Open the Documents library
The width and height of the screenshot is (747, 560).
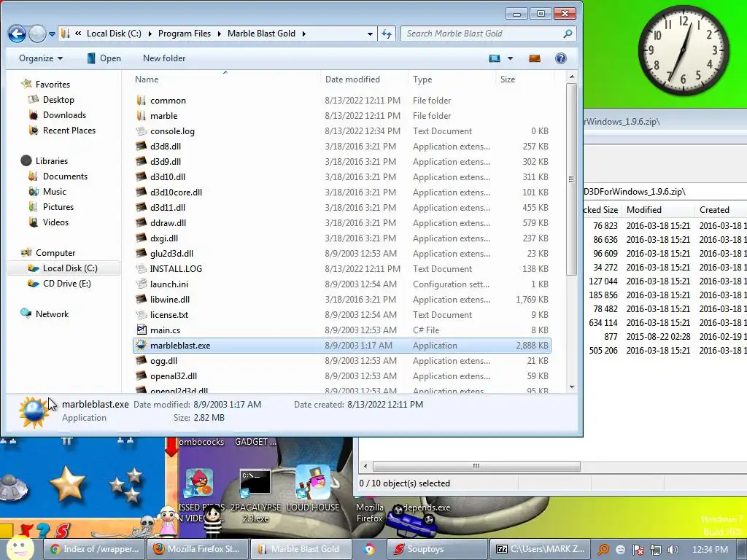(x=65, y=176)
